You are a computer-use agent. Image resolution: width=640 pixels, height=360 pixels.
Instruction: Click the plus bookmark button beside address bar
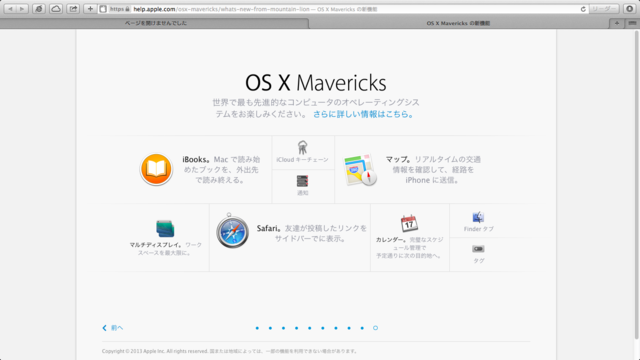click(x=90, y=9)
